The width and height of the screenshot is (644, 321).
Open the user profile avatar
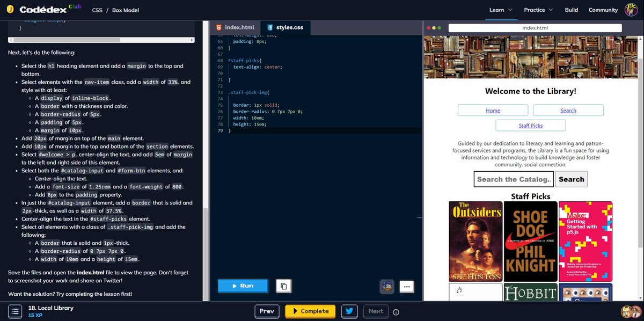[632, 10]
